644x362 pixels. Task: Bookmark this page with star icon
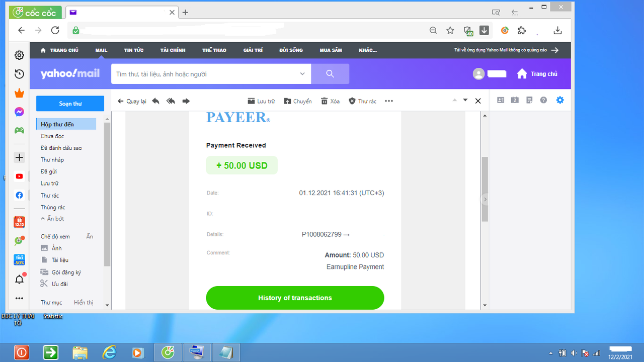tap(450, 31)
